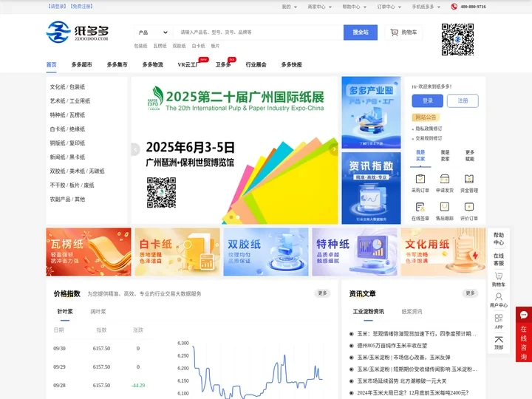Open 在线咨询 chat bubble
Image resolution: width=532 pixels, height=399 pixels.
(524, 316)
